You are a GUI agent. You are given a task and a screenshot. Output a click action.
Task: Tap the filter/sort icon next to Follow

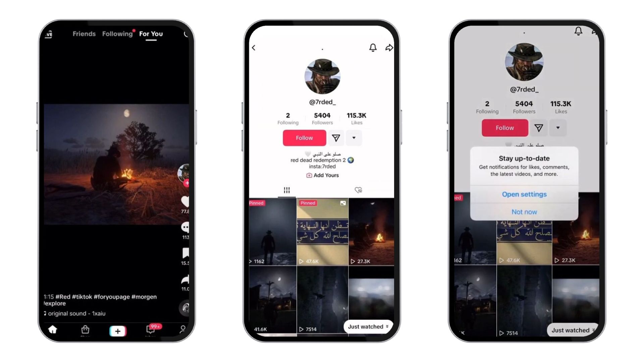coord(336,137)
